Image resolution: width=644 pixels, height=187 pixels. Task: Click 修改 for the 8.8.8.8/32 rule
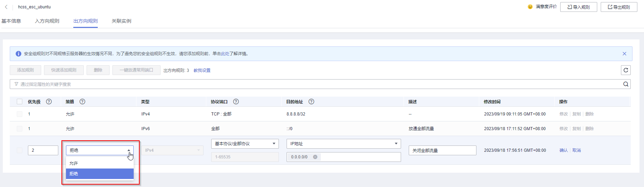click(564, 114)
